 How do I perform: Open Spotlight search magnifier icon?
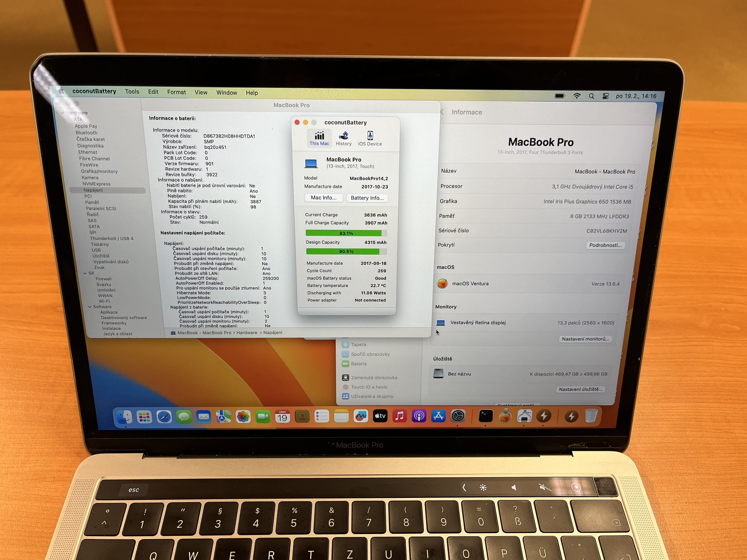pos(591,96)
